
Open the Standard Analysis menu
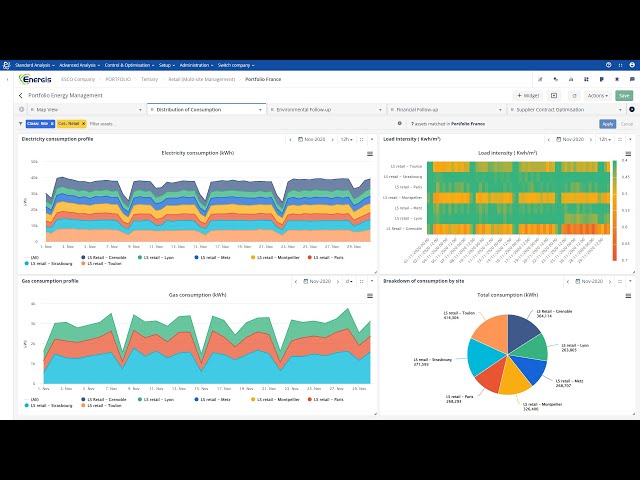pyautogui.click(x=35, y=65)
